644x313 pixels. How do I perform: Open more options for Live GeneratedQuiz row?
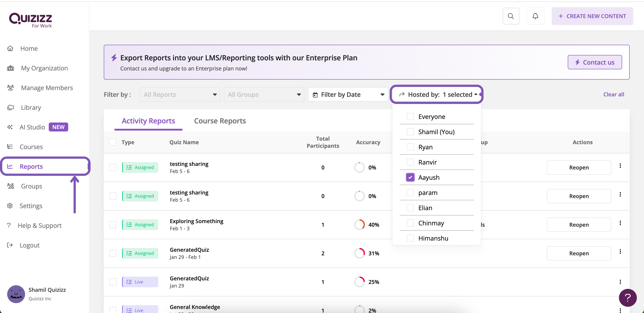620,282
